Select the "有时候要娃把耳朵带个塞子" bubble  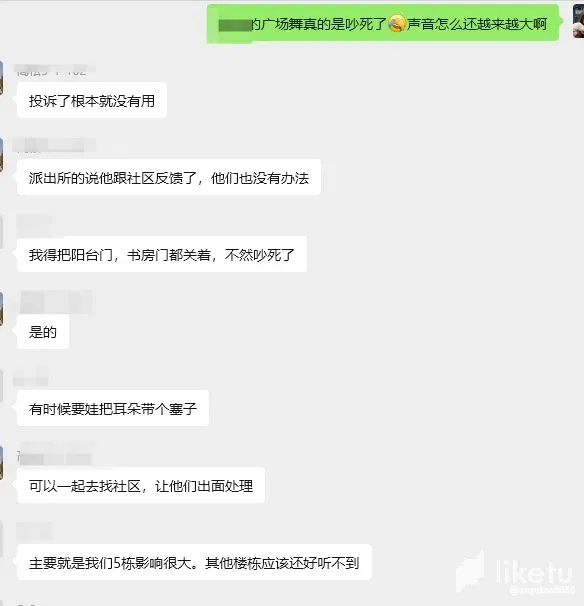(x=113, y=409)
